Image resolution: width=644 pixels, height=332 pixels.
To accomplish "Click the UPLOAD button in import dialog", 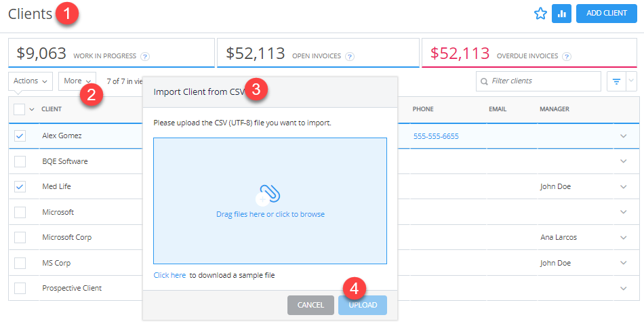I will pos(363,305).
